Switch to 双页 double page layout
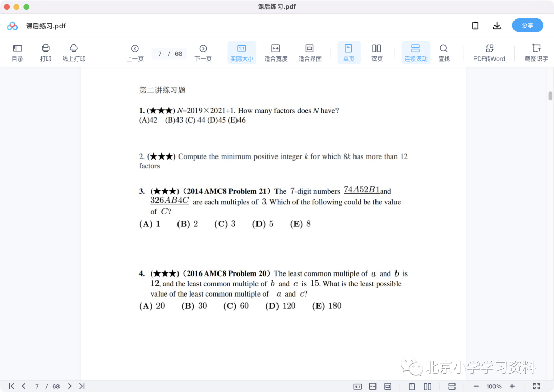Viewport: 554px width, 392px height. click(x=377, y=53)
